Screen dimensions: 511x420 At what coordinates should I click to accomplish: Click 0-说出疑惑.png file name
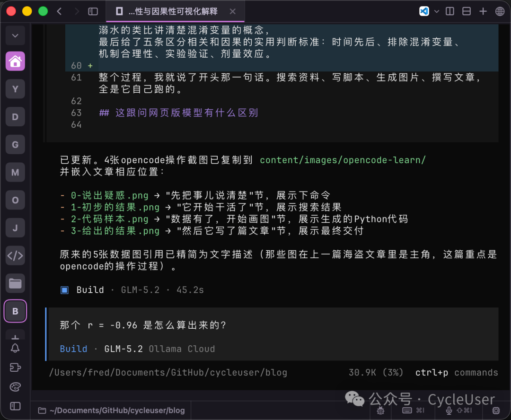109,195
